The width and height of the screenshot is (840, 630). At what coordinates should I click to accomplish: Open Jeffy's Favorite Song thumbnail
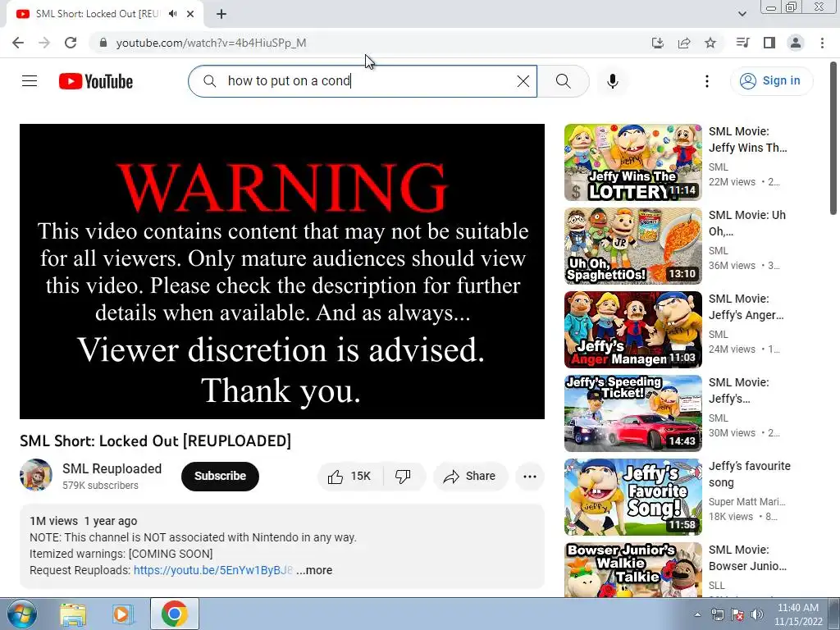[x=632, y=496]
